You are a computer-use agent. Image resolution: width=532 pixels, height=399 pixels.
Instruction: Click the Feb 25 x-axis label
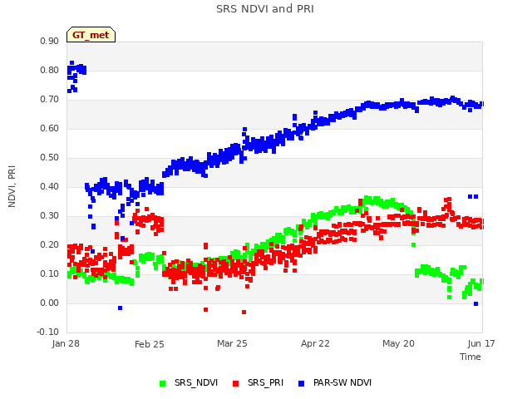[x=150, y=344]
